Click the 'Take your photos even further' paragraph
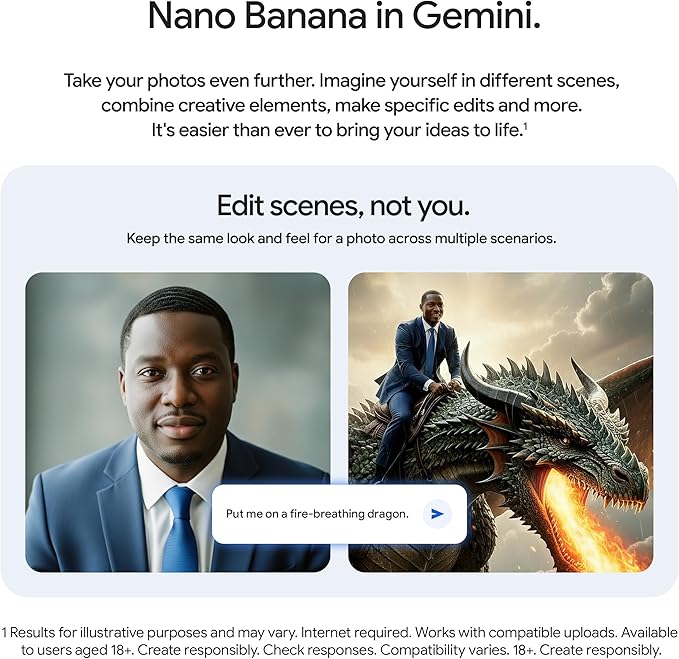Screen dimensions: 679x659 341,105
